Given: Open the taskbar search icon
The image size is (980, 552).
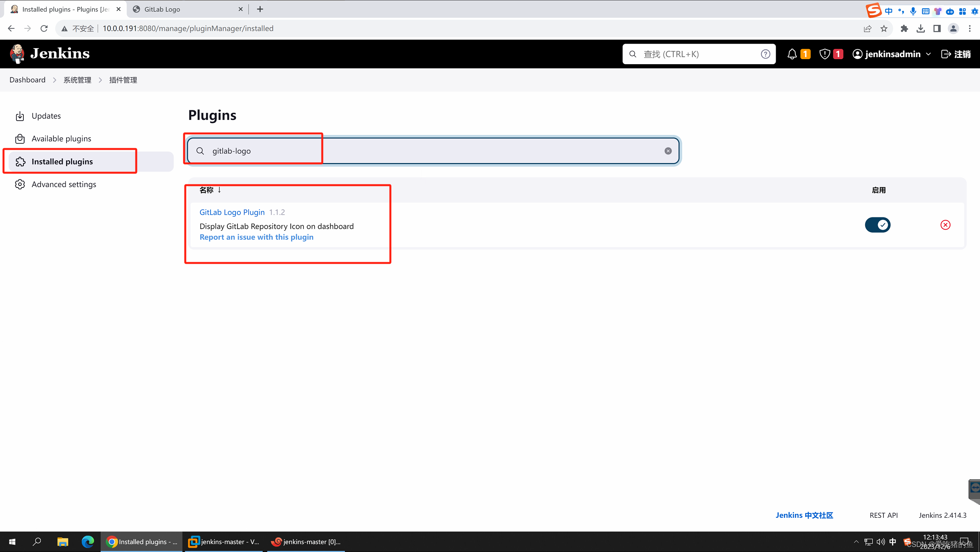Looking at the screenshot, I should click(37, 541).
